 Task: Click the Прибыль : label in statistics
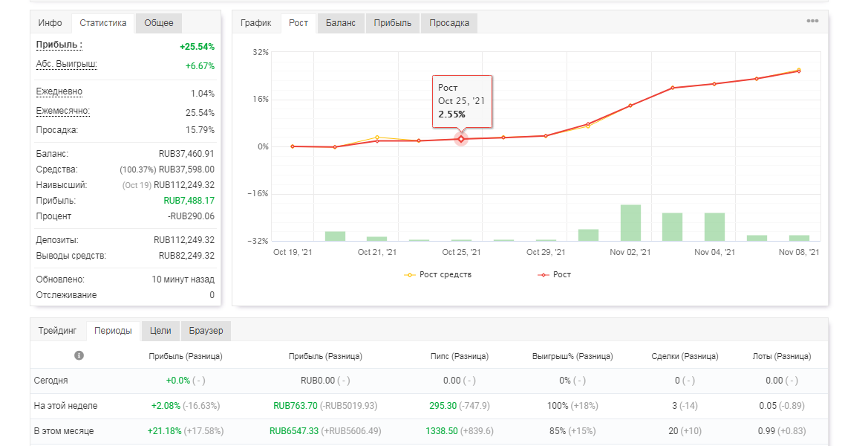[x=59, y=45]
